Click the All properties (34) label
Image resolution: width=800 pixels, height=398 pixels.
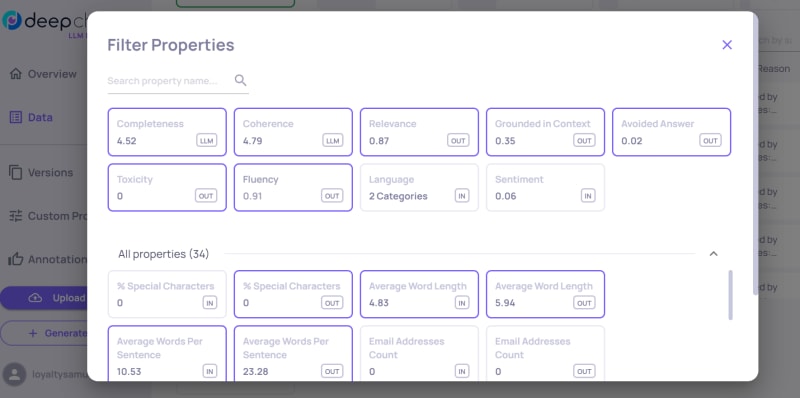coord(164,254)
